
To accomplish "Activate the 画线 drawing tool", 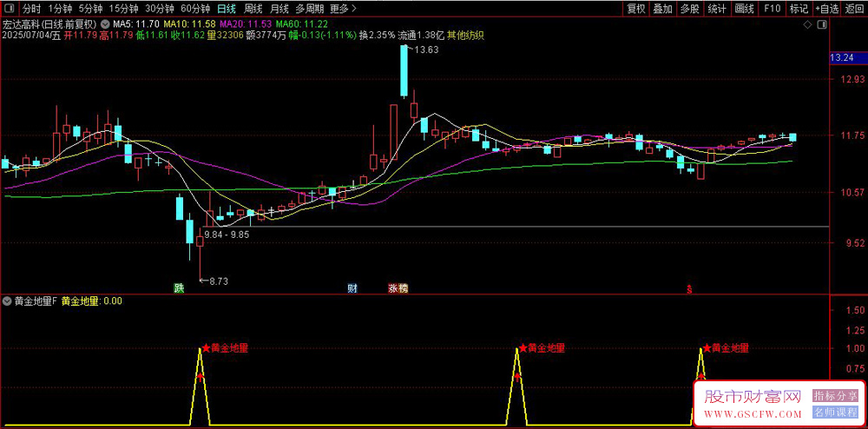I will pyautogui.click(x=744, y=9).
